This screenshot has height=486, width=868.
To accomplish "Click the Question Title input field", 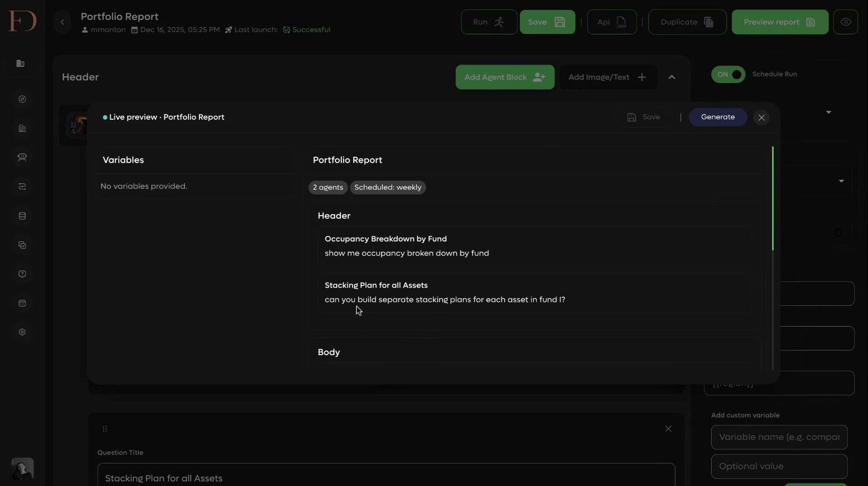I will (386, 475).
